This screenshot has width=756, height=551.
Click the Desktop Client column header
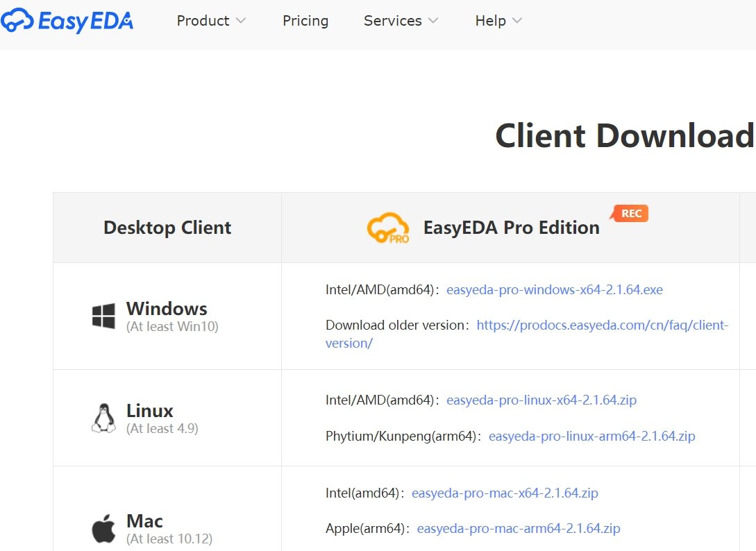pyautogui.click(x=167, y=228)
